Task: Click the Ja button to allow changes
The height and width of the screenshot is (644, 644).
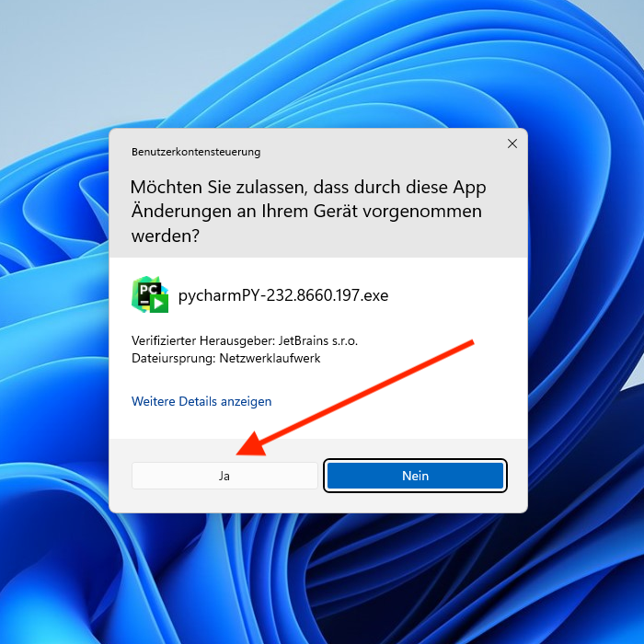Action: click(x=224, y=476)
